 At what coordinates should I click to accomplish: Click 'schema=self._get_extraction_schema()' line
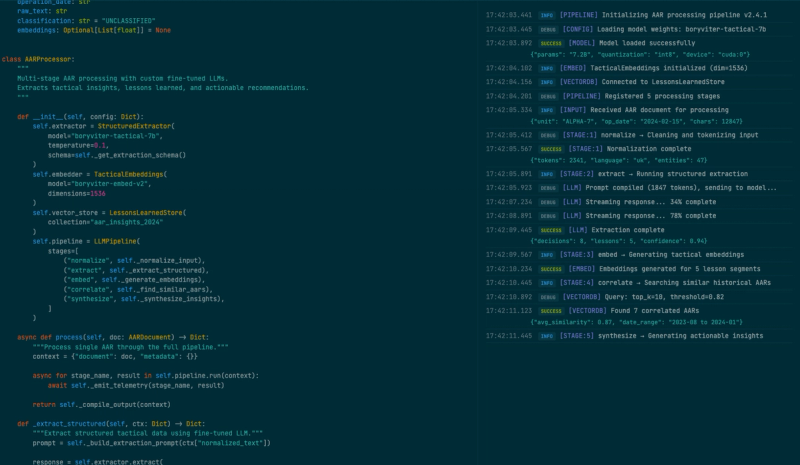[117, 155]
